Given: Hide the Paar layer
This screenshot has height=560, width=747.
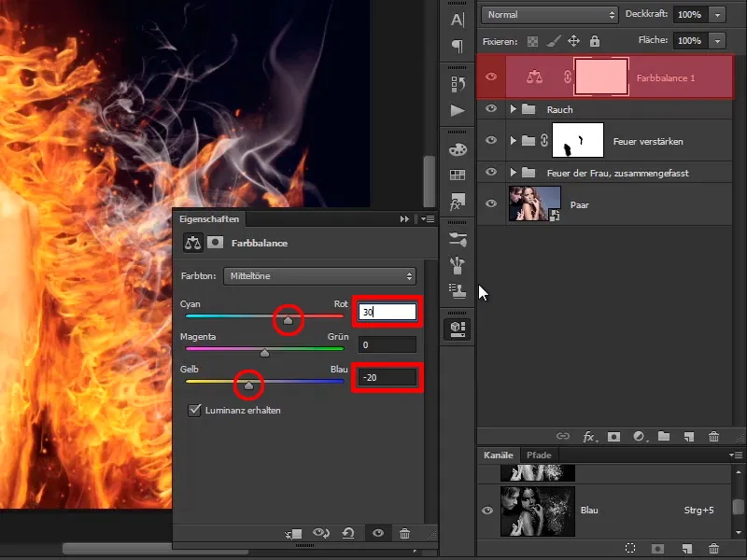Looking at the screenshot, I should [491, 203].
